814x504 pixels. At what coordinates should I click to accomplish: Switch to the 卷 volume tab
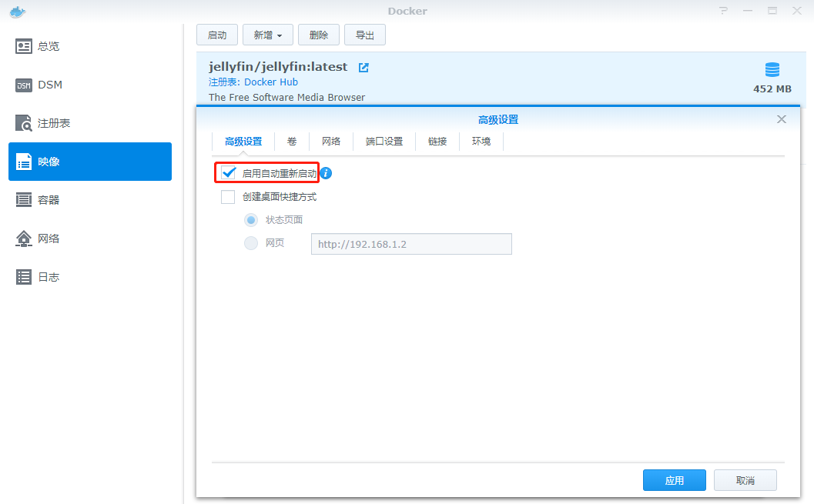click(x=292, y=141)
